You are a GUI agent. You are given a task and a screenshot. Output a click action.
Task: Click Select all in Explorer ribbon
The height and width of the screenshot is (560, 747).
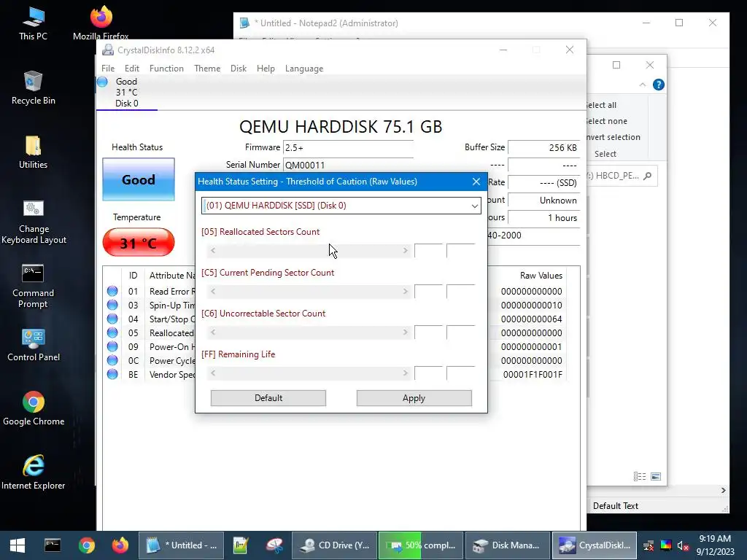(601, 105)
